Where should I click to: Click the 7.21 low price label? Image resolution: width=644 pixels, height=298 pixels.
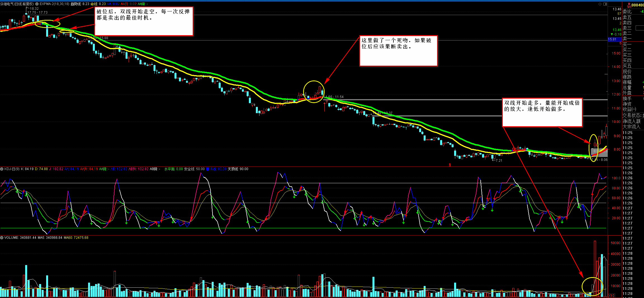pyautogui.click(x=499, y=161)
